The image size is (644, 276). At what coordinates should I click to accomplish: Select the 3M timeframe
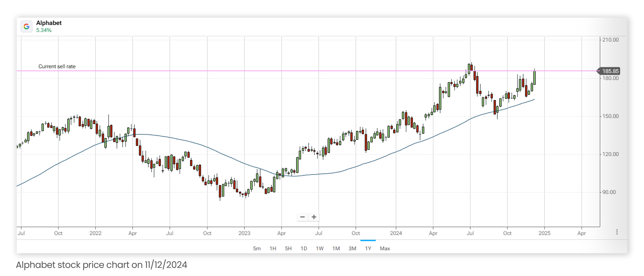(x=352, y=248)
